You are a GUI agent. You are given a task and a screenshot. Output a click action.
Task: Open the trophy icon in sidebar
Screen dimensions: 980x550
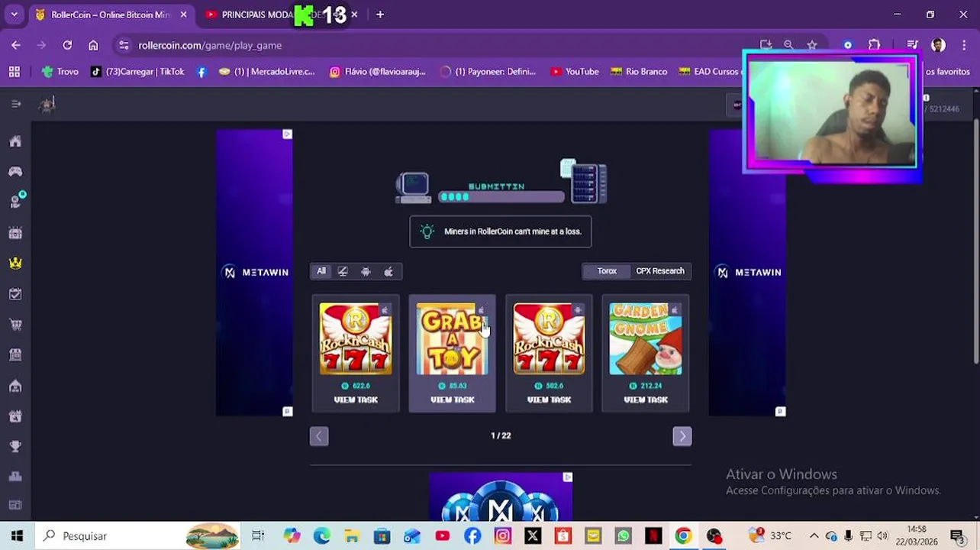15,446
